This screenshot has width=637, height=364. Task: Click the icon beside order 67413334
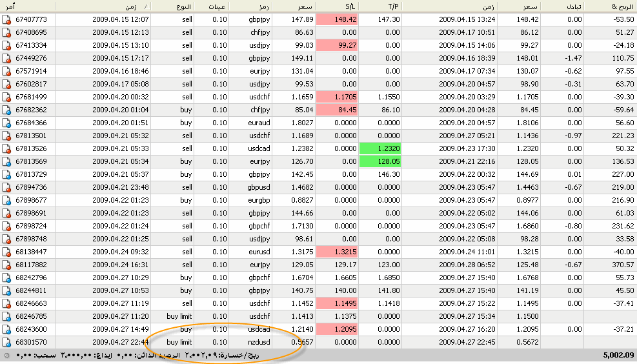coord(6,45)
